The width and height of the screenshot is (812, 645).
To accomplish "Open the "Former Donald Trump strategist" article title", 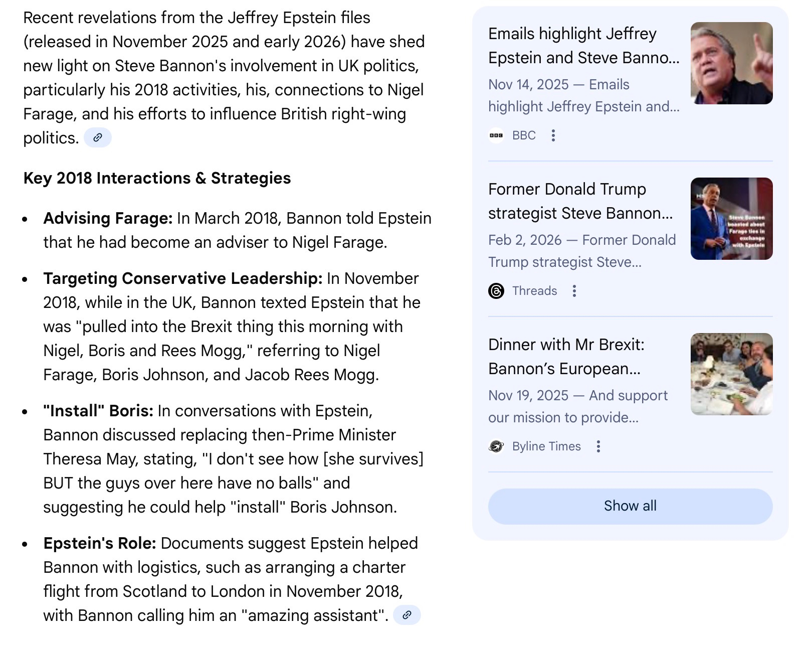I will [x=580, y=201].
